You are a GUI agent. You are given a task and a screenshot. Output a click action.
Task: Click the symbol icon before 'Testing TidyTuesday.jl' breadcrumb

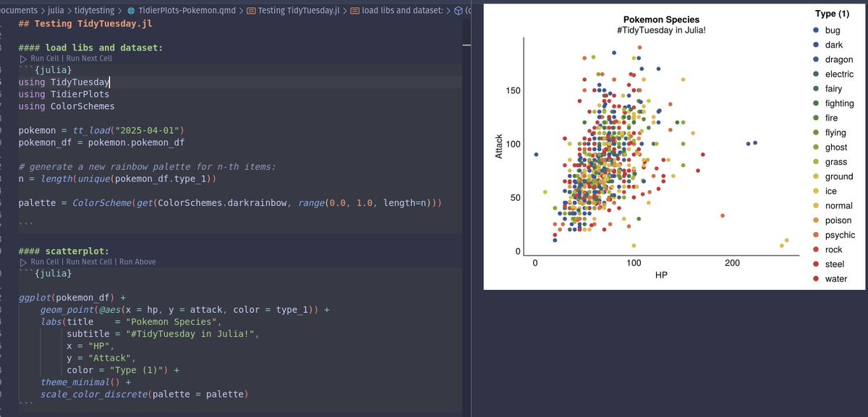coord(250,11)
